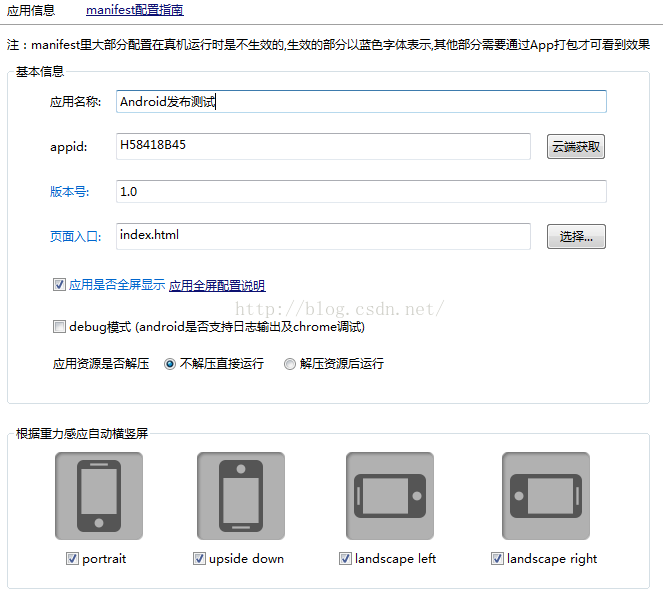Click the 基本信息 group title

click(40, 71)
